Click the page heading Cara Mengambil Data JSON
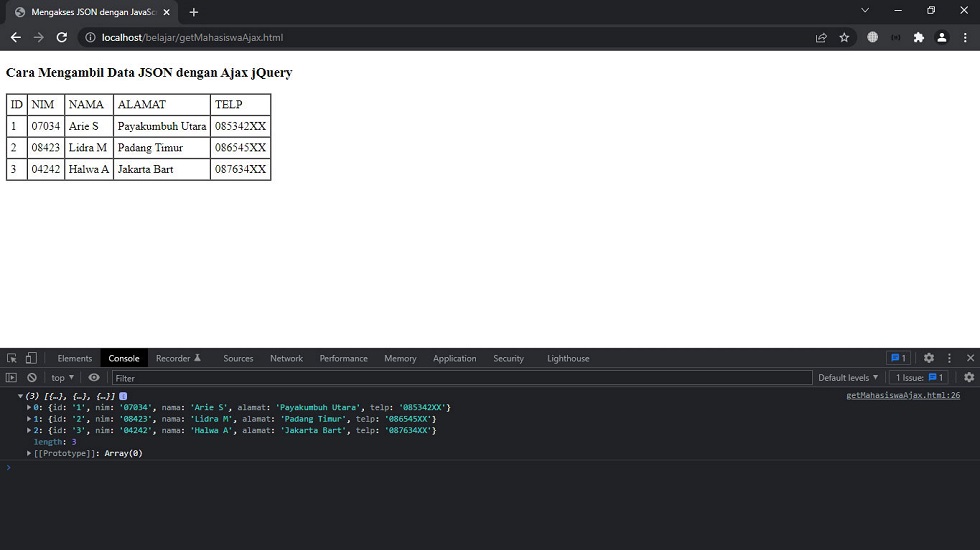The image size is (980, 550). point(149,72)
